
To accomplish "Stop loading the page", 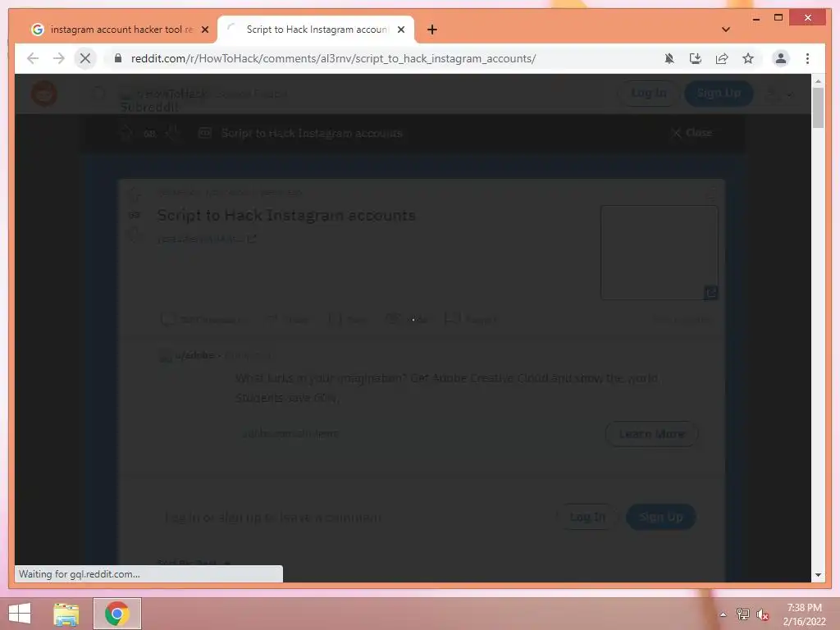I will pos(85,58).
